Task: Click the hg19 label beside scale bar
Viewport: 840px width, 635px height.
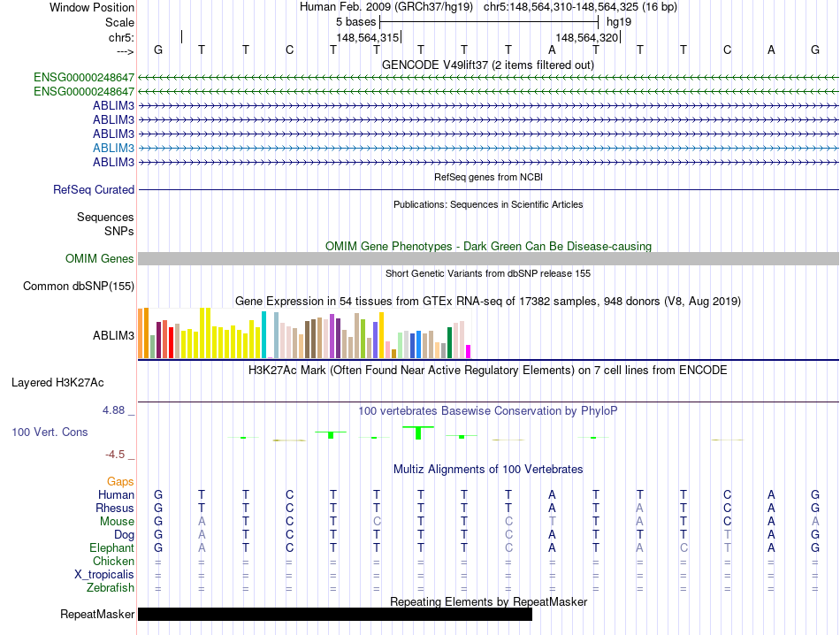Action: pos(619,22)
